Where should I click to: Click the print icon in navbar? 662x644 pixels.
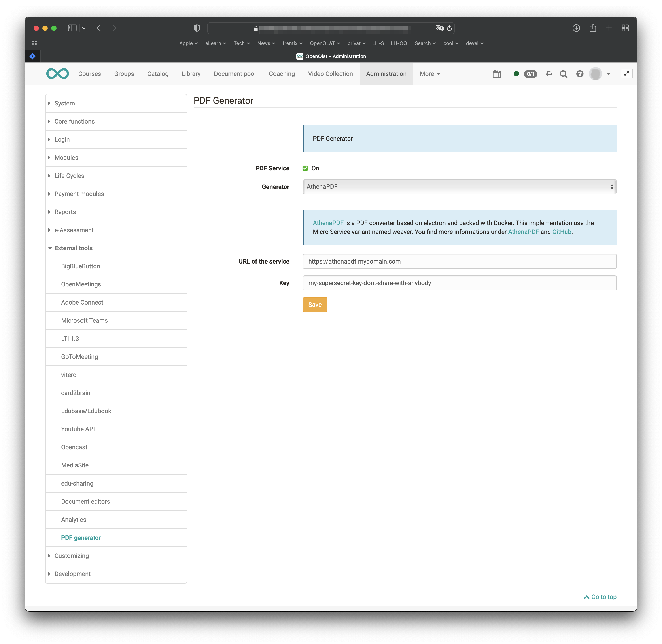pyautogui.click(x=549, y=74)
